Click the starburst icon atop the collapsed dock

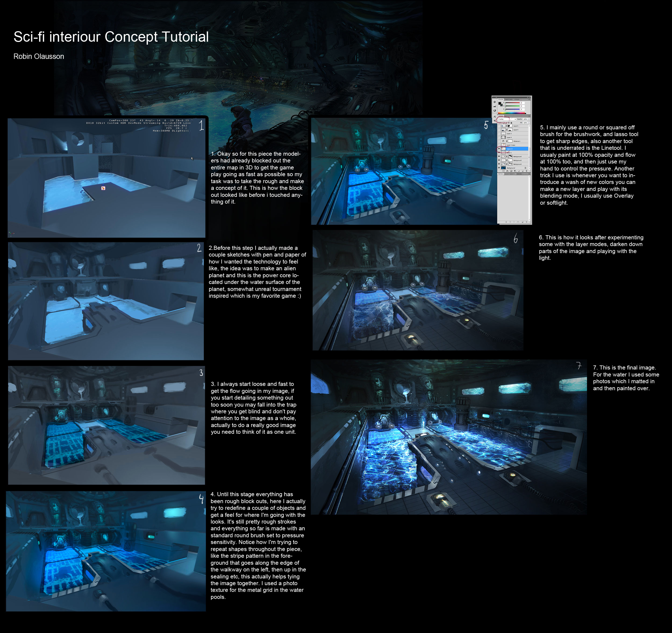pos(495,102)
